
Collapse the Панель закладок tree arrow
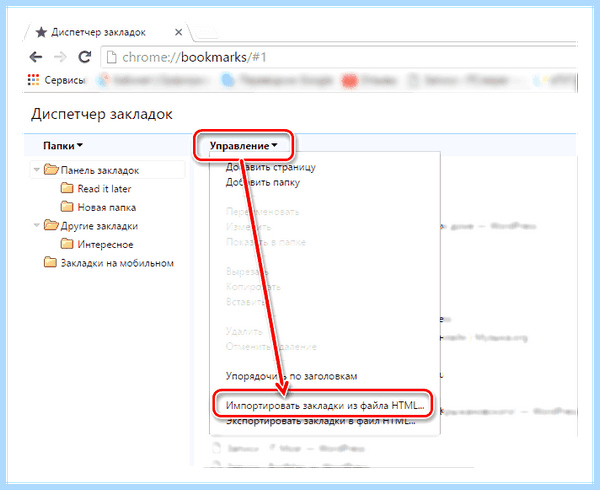[x=37, y=169]
